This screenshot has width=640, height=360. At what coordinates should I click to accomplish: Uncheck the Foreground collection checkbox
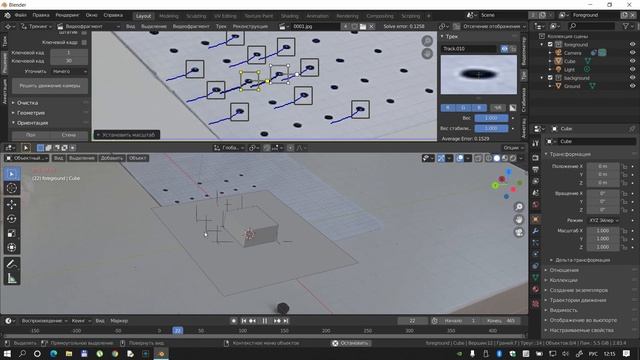click(x=550, y=44)
